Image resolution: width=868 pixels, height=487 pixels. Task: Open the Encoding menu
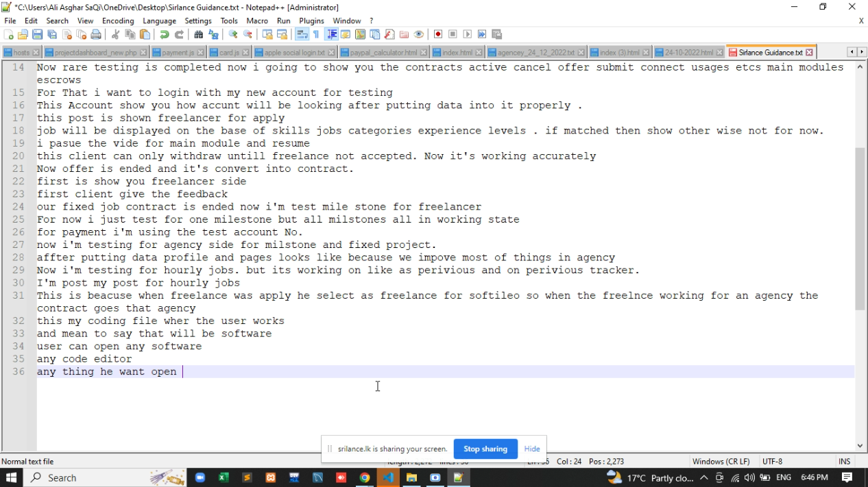tap(118, 21)
